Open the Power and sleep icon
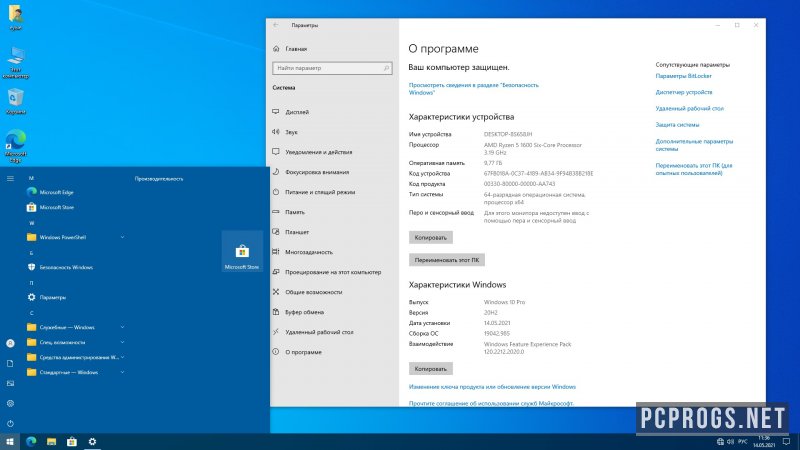The image size is (800, 450). click(x=276, y=192)
